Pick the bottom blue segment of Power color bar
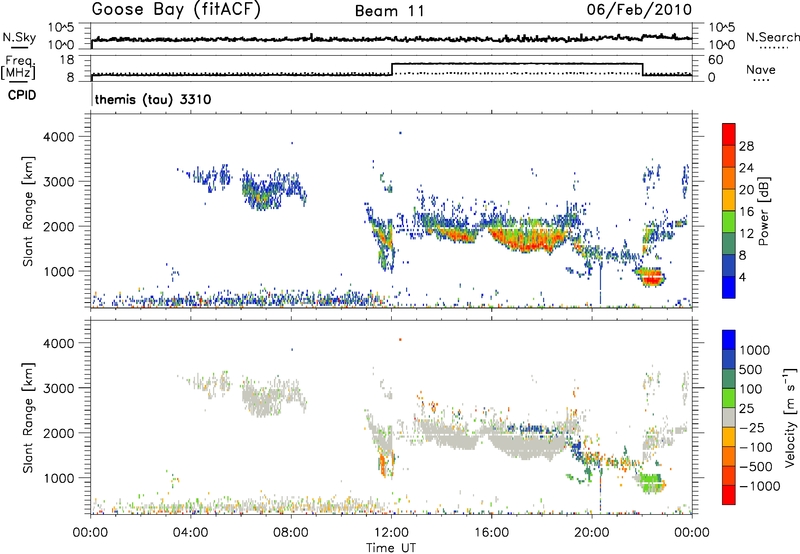The image size is (800, 554). click(729, 287)
